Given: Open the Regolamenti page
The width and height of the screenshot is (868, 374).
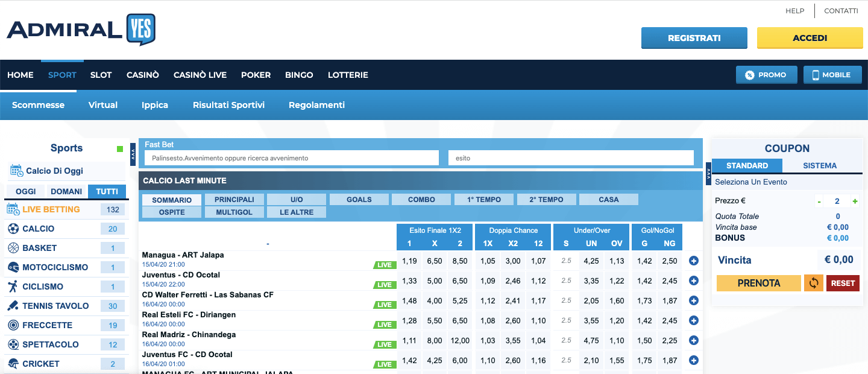Looking at the screenshot, I should 317,105.
